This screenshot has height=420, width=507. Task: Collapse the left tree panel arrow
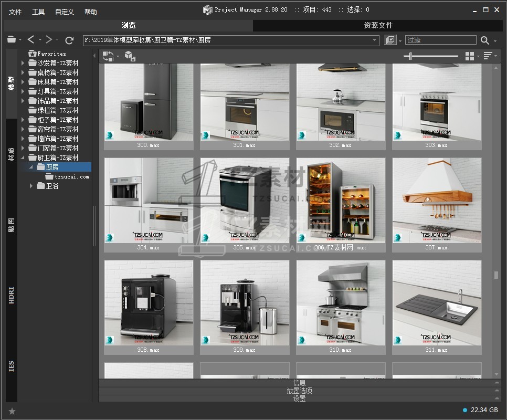(x=95, y=56)
